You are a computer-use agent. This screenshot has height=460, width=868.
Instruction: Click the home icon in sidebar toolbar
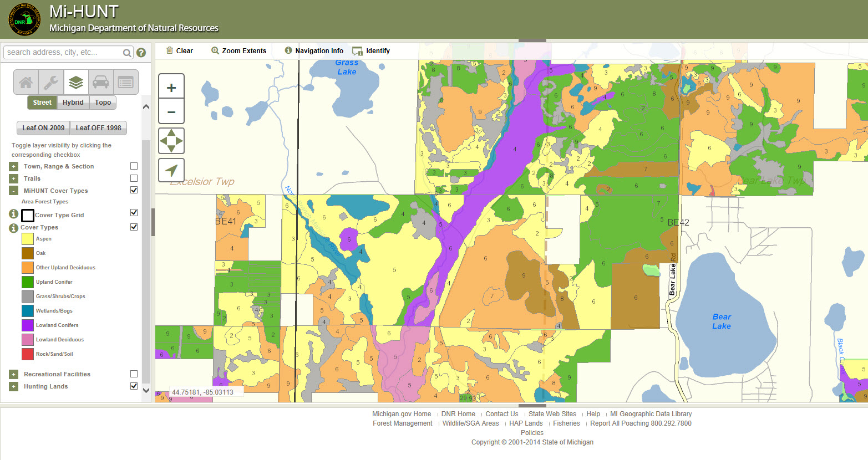click(x=26, y=83)
